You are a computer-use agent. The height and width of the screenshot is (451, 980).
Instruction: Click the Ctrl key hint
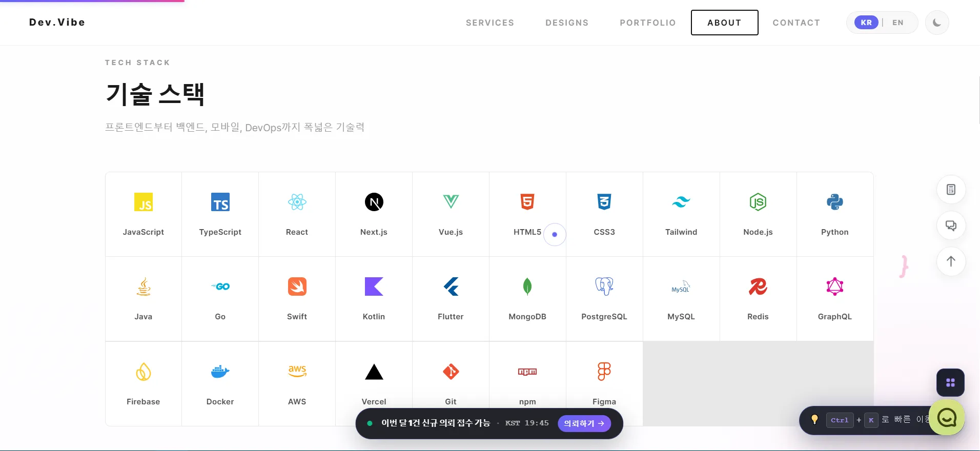click(x=840, y=420)
